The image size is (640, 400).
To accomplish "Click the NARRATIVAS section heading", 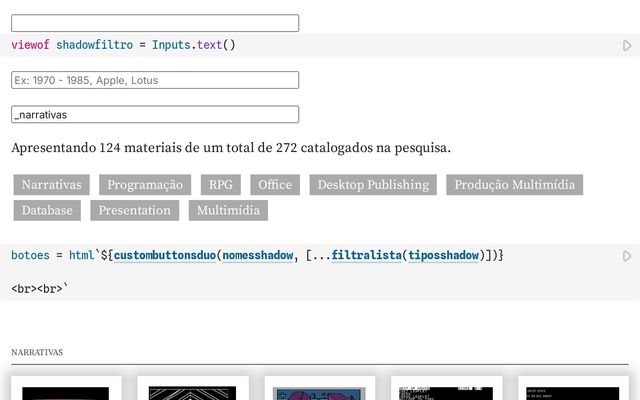I will pos(37,352).
